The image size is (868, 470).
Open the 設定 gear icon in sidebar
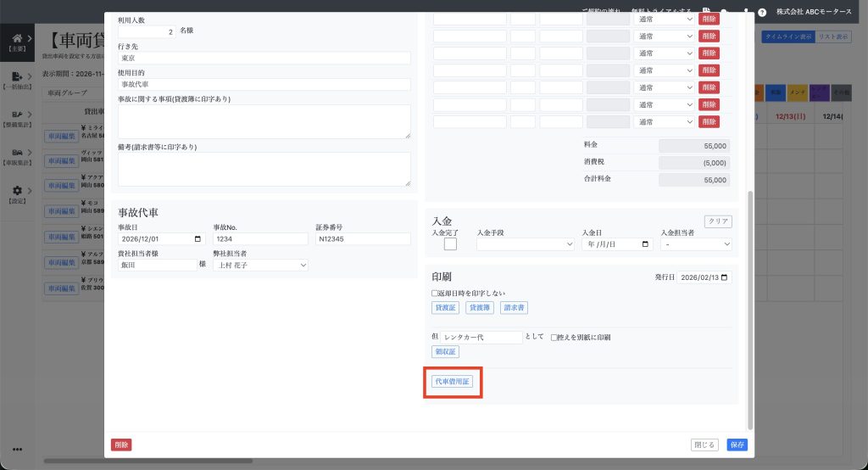[x=16, y=191]
